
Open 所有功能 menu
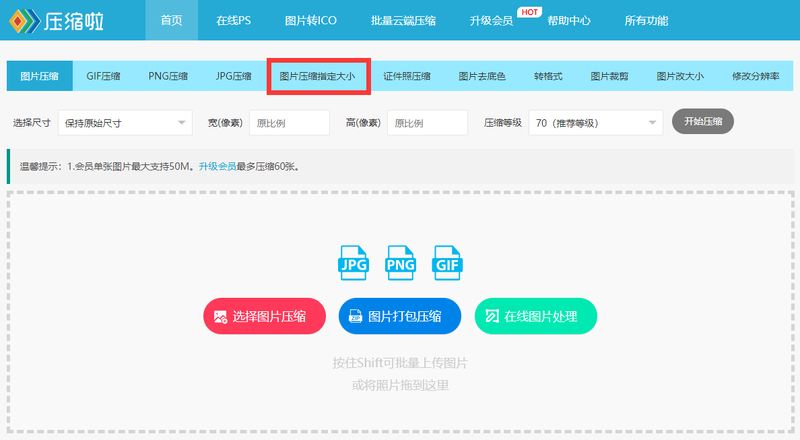click(646, 21)
